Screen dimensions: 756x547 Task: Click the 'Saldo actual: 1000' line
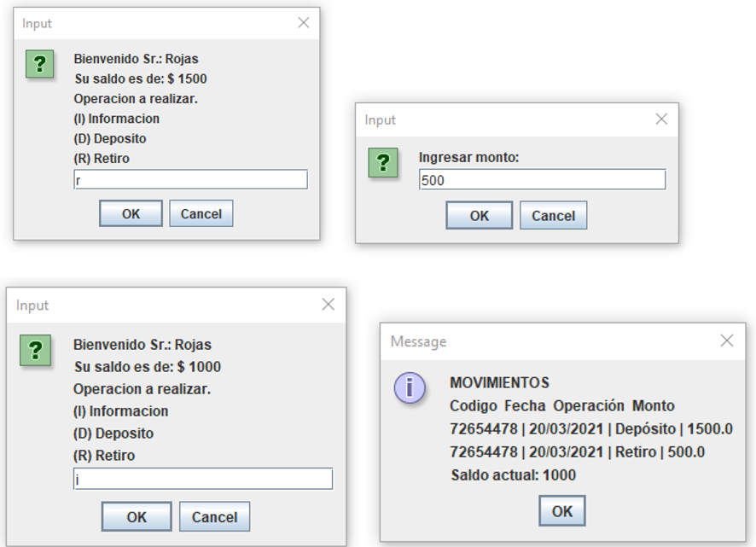pyautogui.click(x=514, y=475)
